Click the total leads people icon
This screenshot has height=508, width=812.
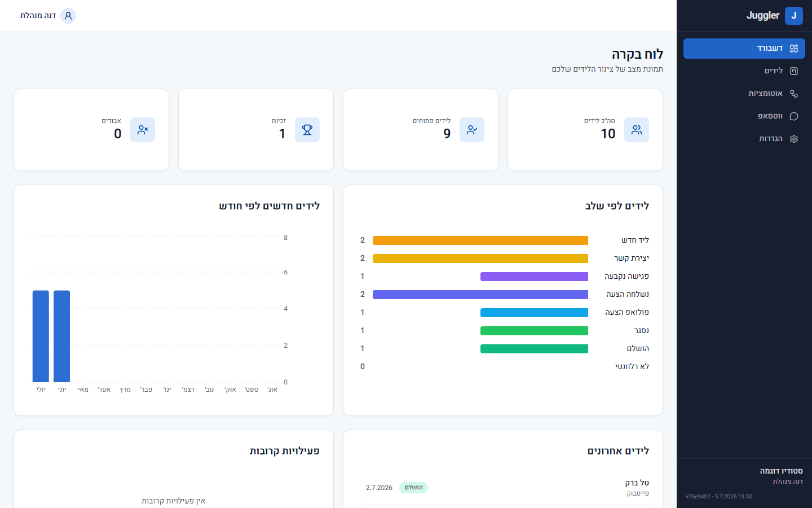point(637,130)
